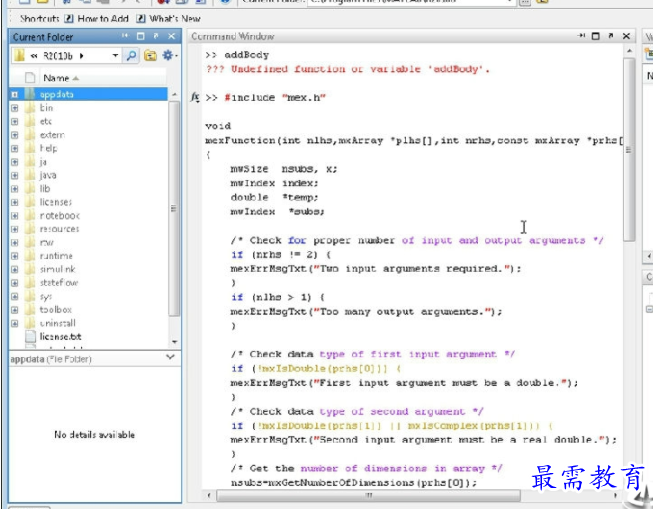Maximize the Command Window panel
Viewport: 653px width, 509px height.
[596, 36]
